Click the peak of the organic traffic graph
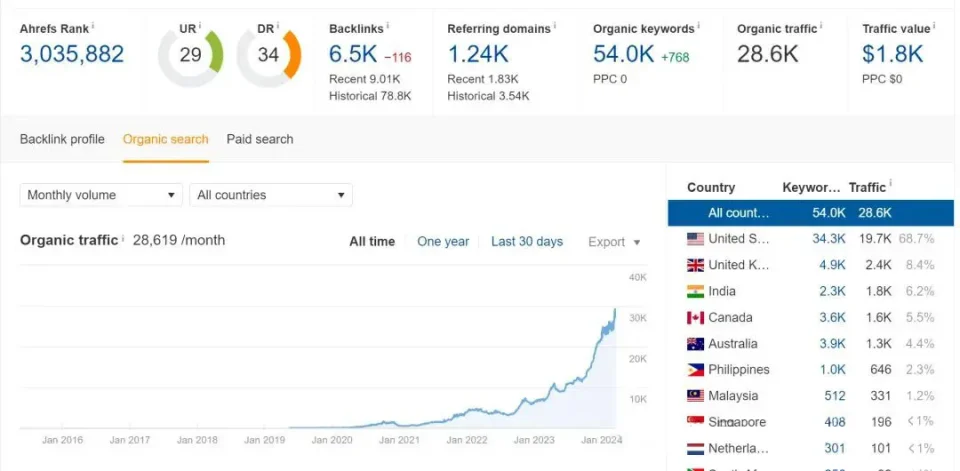The height and width of the screenshot is (471, 960). click(615, 310)
